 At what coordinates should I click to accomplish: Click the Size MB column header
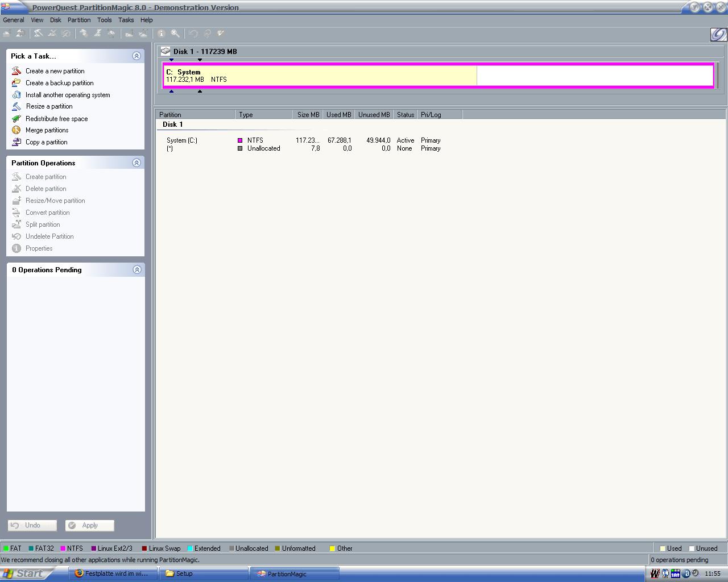pyautogui.click(x=308, y=115)
